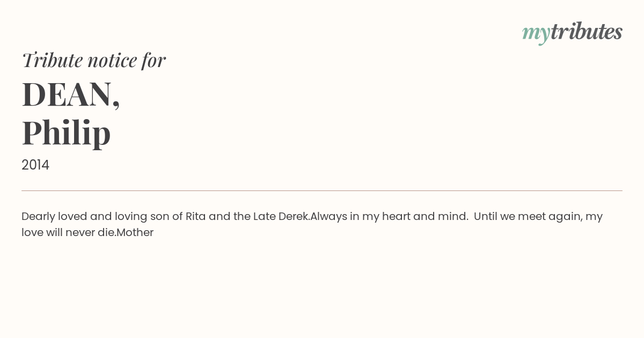Click the first name "Philip"
The width and height of the screenshot is (644, 338).
(66, 133)
